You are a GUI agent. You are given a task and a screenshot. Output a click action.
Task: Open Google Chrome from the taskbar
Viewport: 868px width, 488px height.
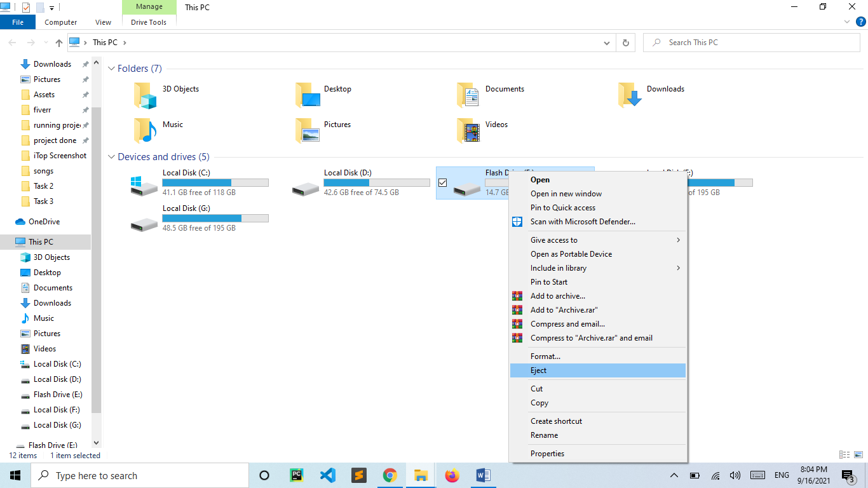[390, 475]
